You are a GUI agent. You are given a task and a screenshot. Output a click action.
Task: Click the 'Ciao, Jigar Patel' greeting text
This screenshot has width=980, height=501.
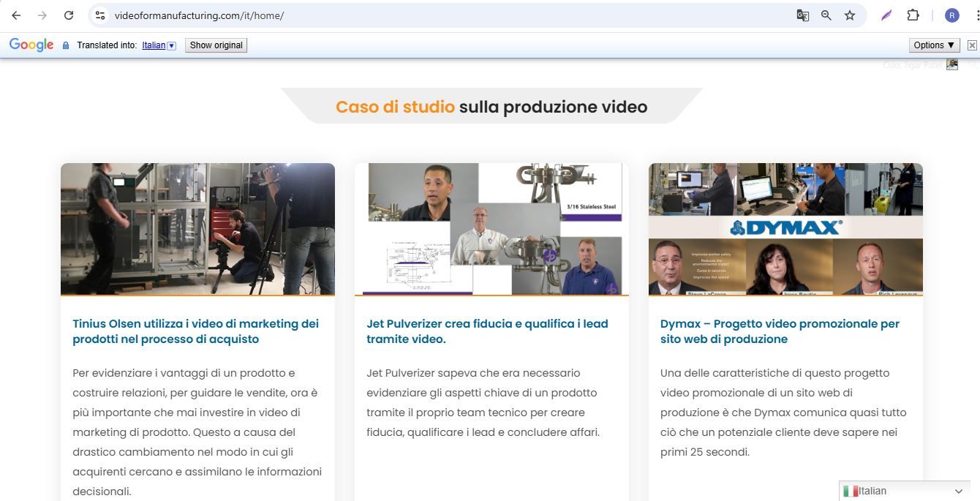pos(913,65)
